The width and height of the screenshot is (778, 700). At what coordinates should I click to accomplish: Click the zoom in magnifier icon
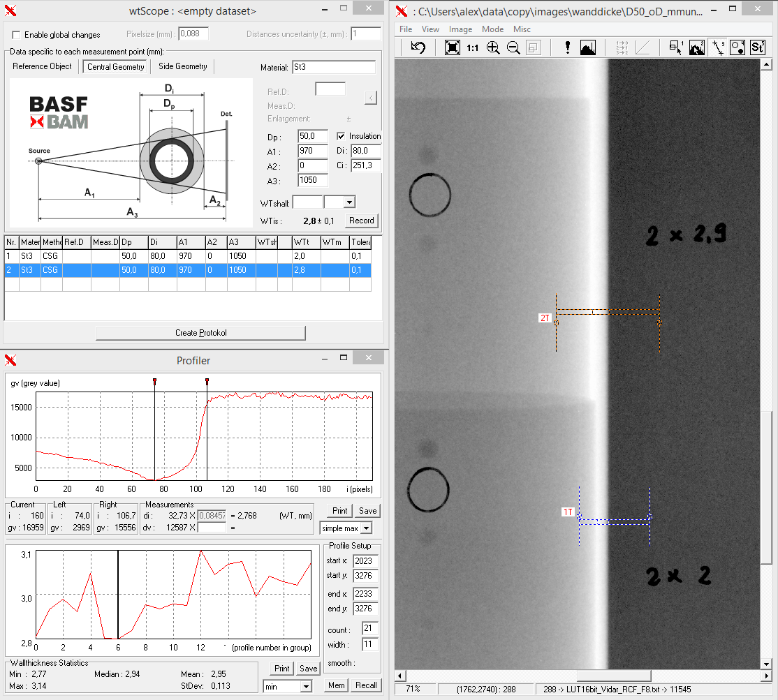(x=493, y=47)
